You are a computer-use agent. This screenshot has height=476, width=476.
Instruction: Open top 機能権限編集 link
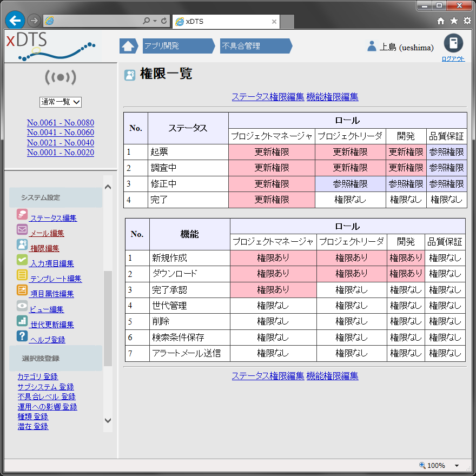333,97
